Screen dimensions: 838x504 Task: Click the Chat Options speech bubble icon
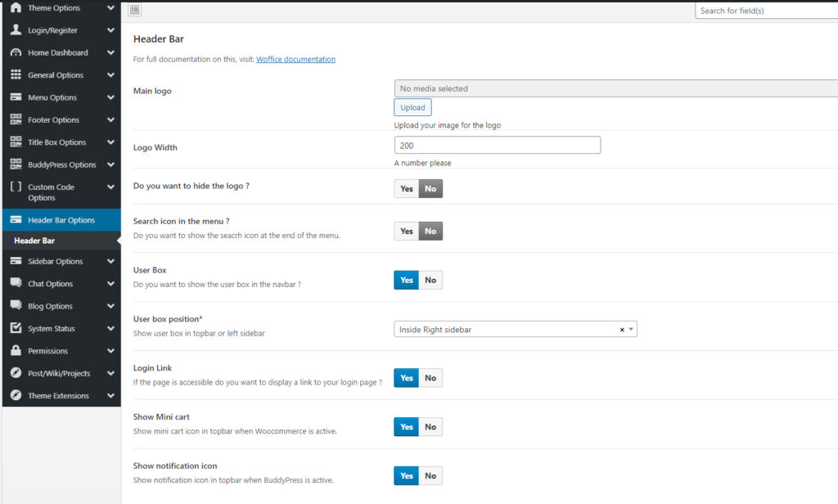point(16,284)
